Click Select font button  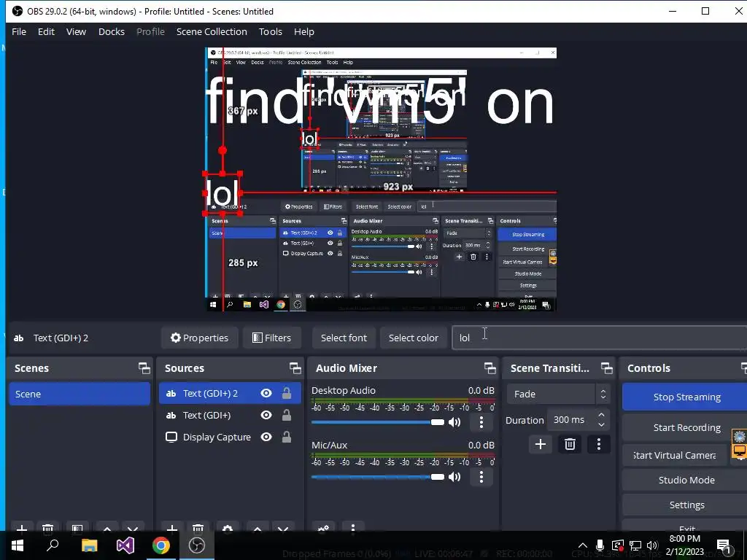344,338
